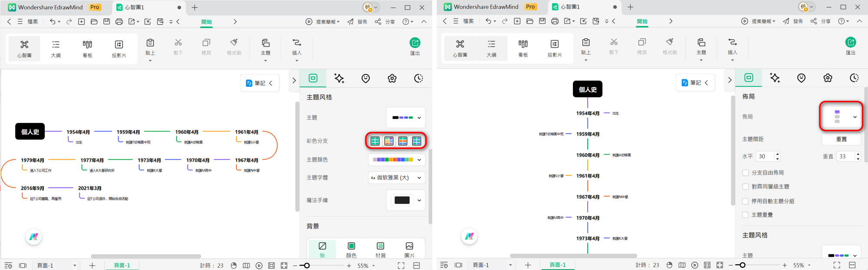This screenshot has width=868, height=270.
Task: Click zoom slider handle in right window
Action: (743, 265)
